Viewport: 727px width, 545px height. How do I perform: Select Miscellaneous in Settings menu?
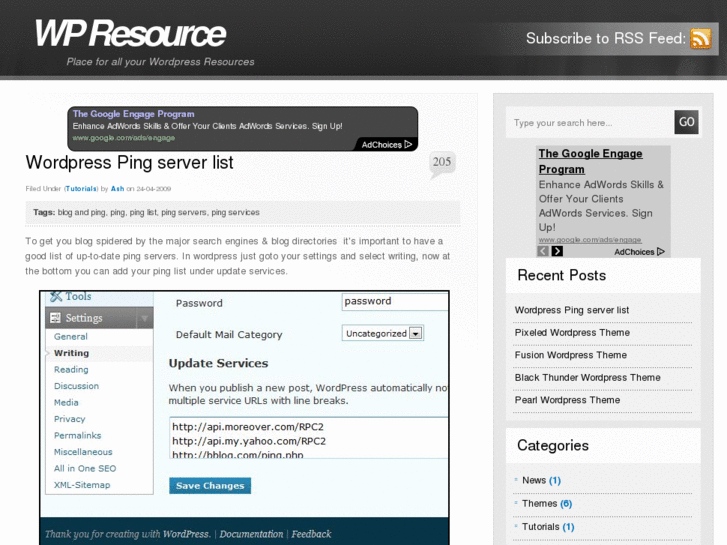pyautogui.click(x=83, y=452)
